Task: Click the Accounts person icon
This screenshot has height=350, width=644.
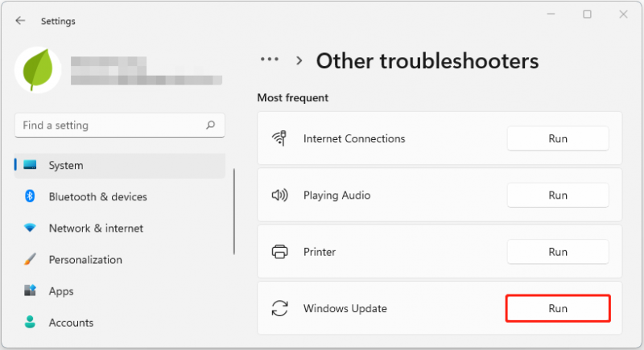Action: (30, 322)
